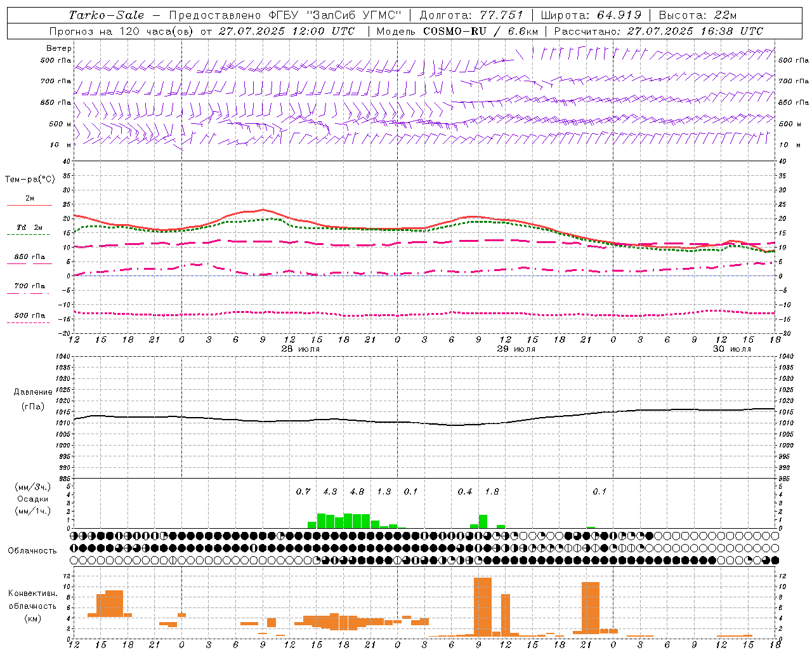Click the '29 июля' date label
Image resolution: width=812 pixels, height=650 pixels.
pos(516,349)
